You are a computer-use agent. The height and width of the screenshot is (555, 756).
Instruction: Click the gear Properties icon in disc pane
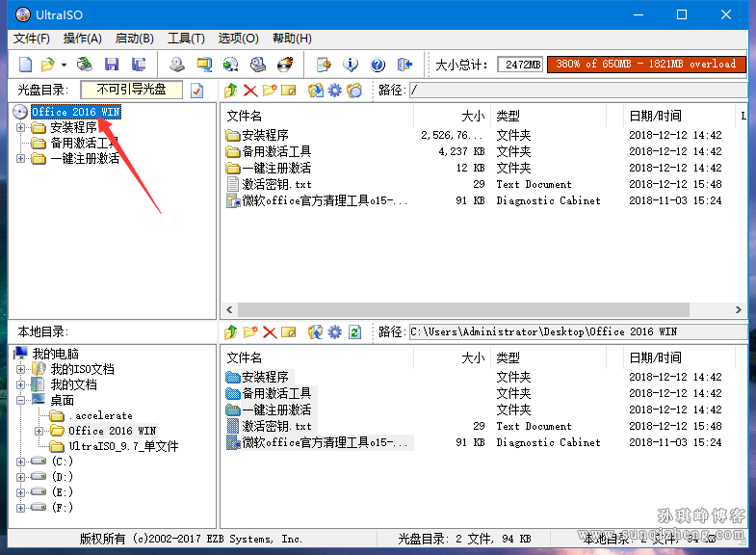[x=334, y=91]
